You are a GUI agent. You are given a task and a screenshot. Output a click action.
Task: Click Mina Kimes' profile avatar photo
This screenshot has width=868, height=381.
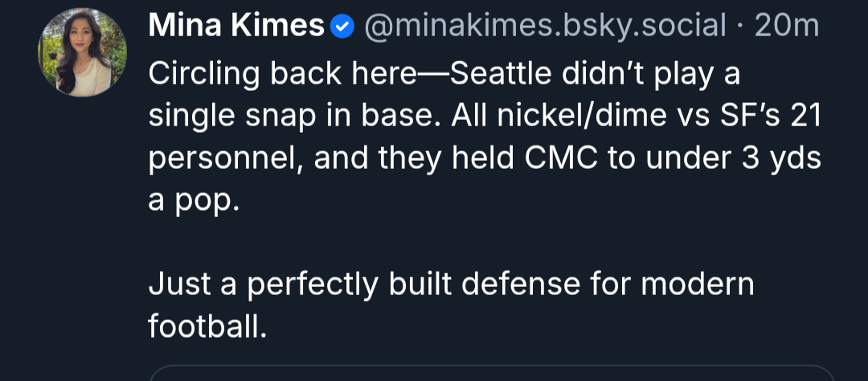point(82,53)
